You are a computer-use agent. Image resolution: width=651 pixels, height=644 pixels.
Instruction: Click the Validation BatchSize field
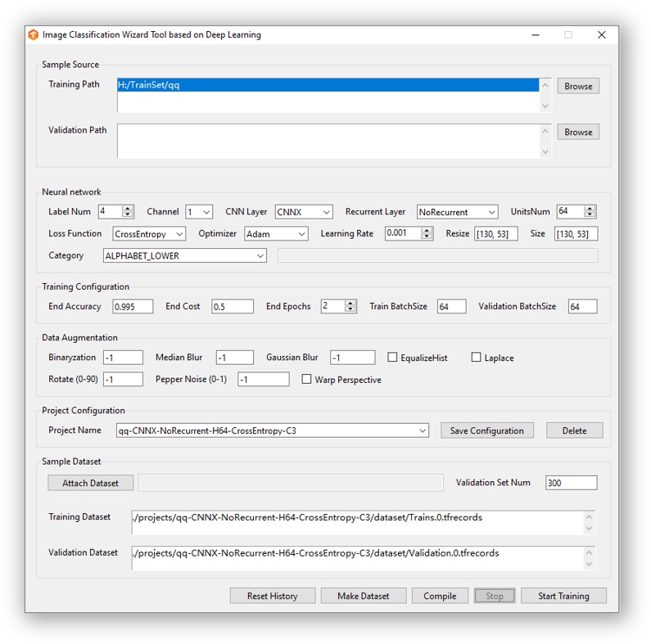coord(583,307)
